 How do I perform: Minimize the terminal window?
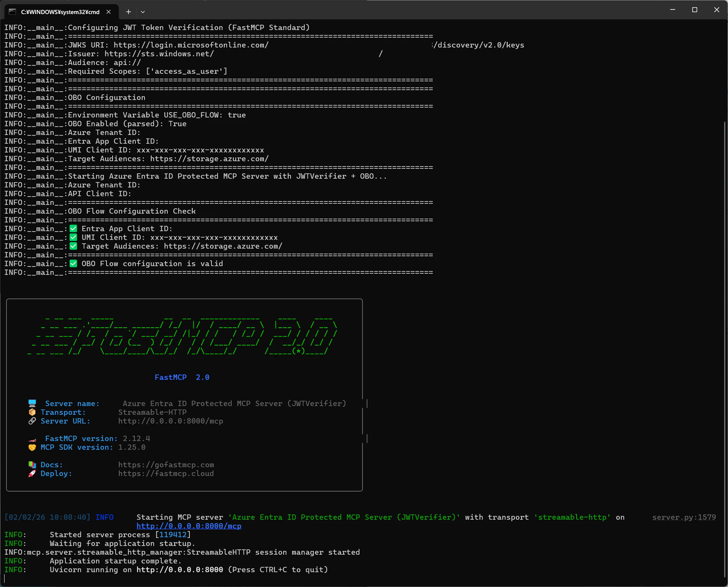(672, 10)
